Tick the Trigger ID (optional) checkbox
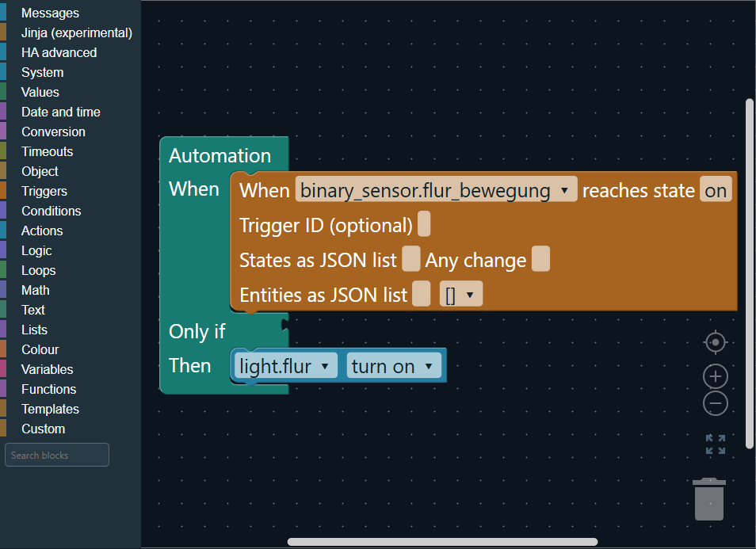The image size is (756, 549). point(424,224)
